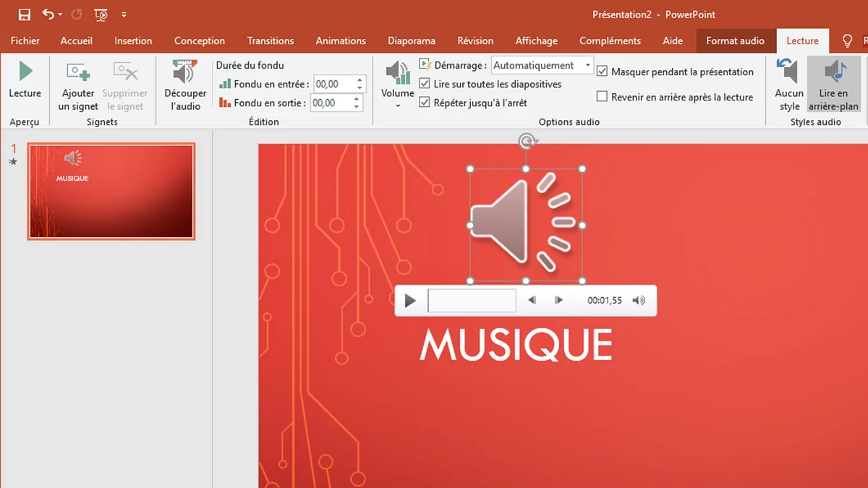Screen dimensions: 868x488
Task: Click the Save icon in title bar
Action: [x=25, y=14]
